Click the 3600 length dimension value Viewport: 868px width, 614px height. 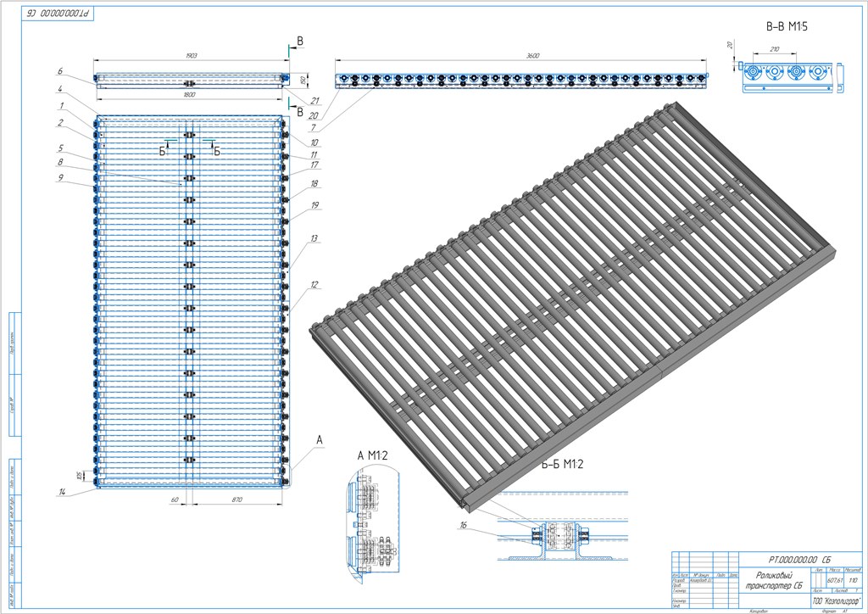pyautogui.click(x=532, y=55)
